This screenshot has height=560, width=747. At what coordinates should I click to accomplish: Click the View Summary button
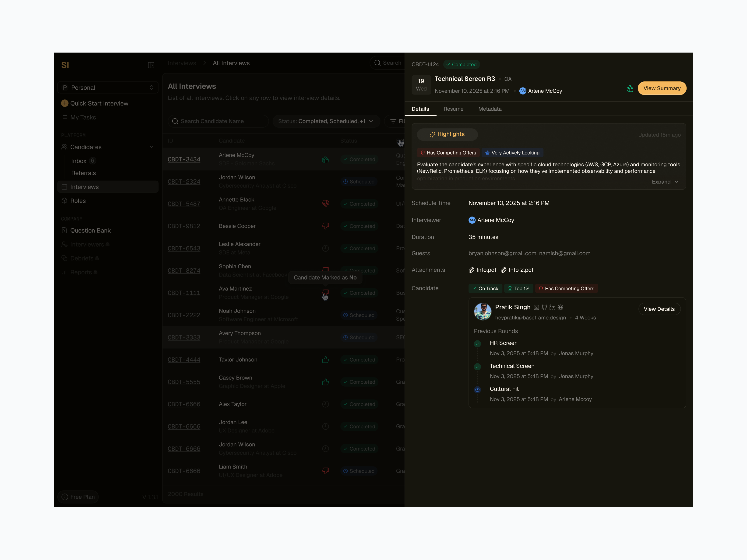662,88
